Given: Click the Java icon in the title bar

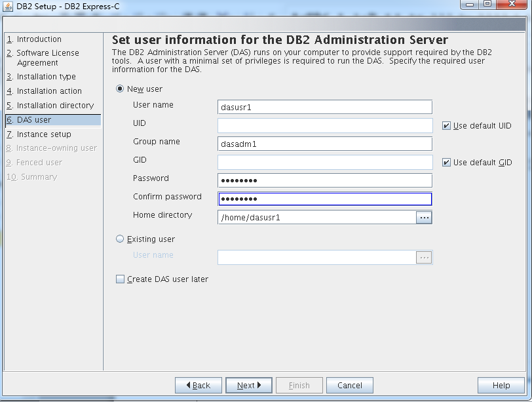Looking at the screenshot, I should 8,7.
